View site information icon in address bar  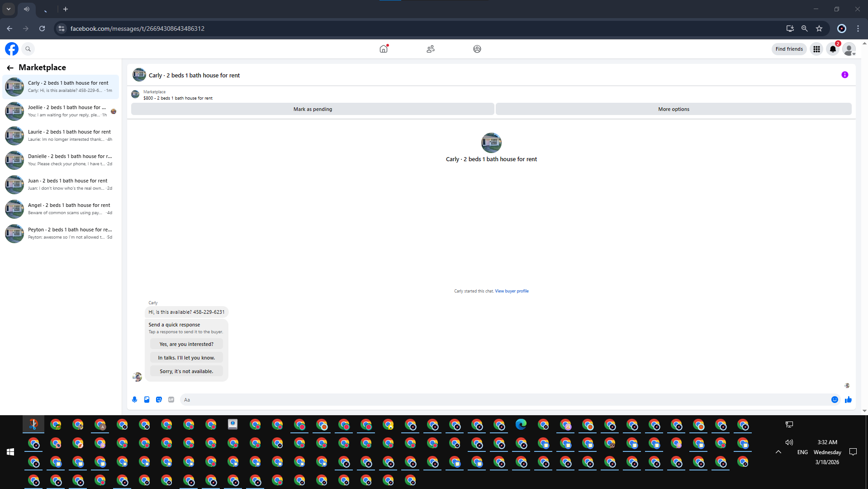click(x=62, y=29)
